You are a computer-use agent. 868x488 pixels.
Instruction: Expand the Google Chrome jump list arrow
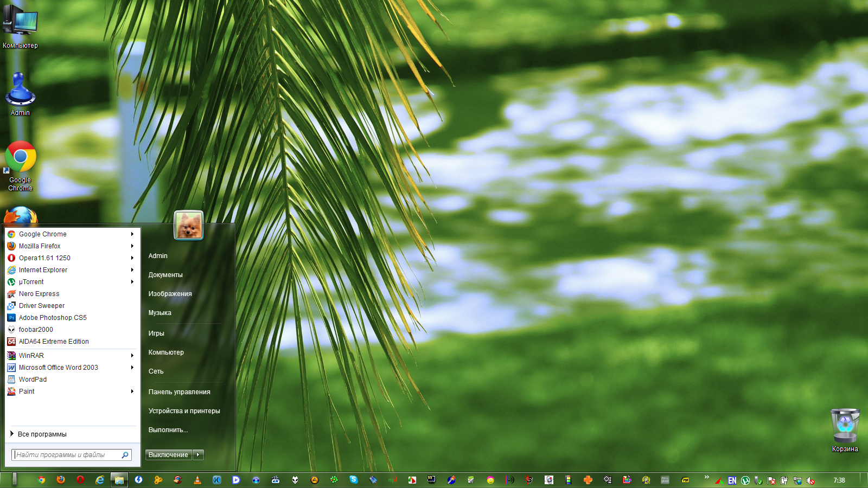coord(132,234)
